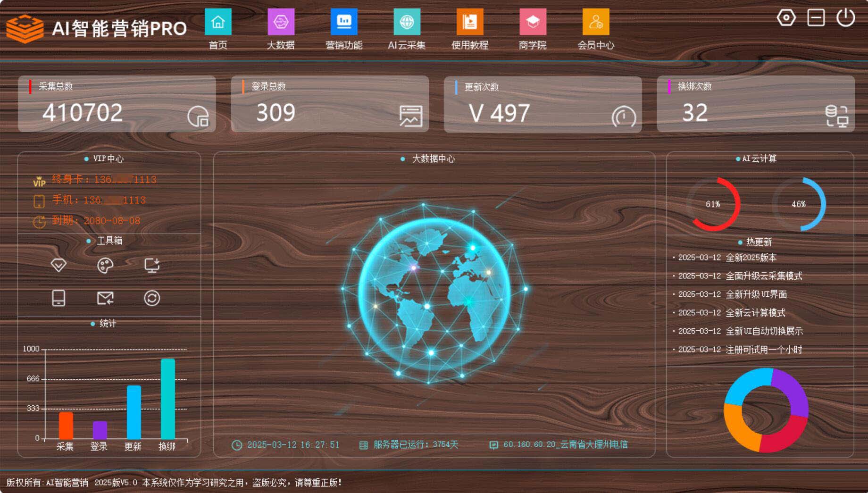868x493 pixels.
Task: Click the mobile phone icon in 工具箱
Action: pos(58,298)
